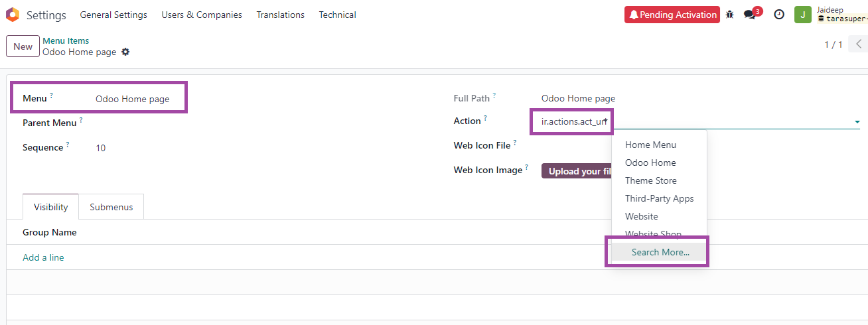Viewport: 868px width, 325px height.
Task: Open the Technical menu
Action: [337, 15]
